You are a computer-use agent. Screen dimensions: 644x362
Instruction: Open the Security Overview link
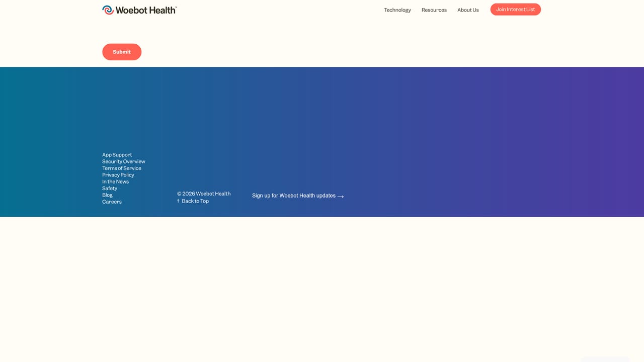point(124,161)
